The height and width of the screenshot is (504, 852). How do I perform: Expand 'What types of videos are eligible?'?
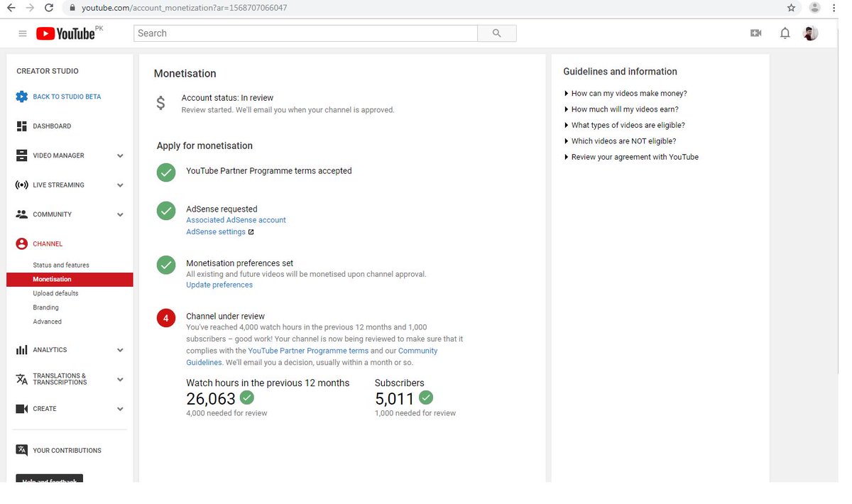(x=624, y=125)
